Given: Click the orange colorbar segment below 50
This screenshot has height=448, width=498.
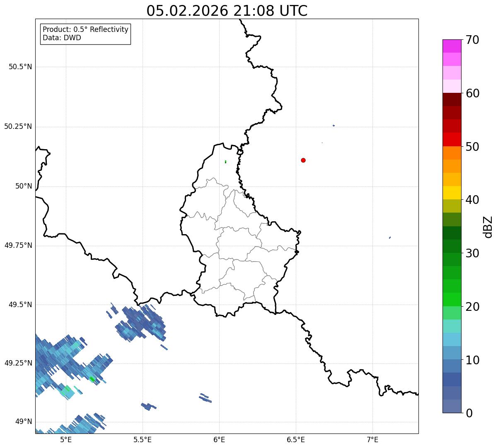Looking at the screenshot, I should [452, 153].
